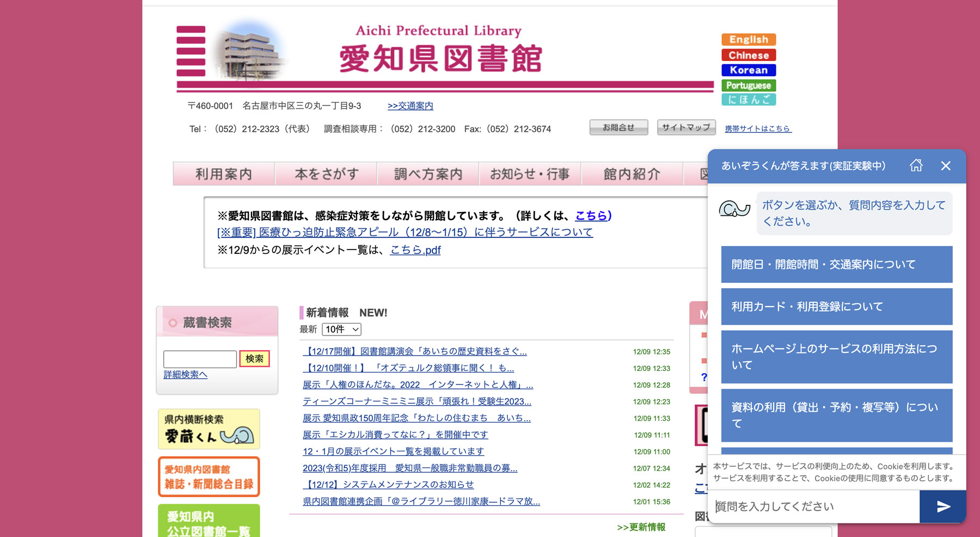Choose 利用カード・利用登録について chat option
This screenshot has height=537, width=980.
tap(837, 307)
